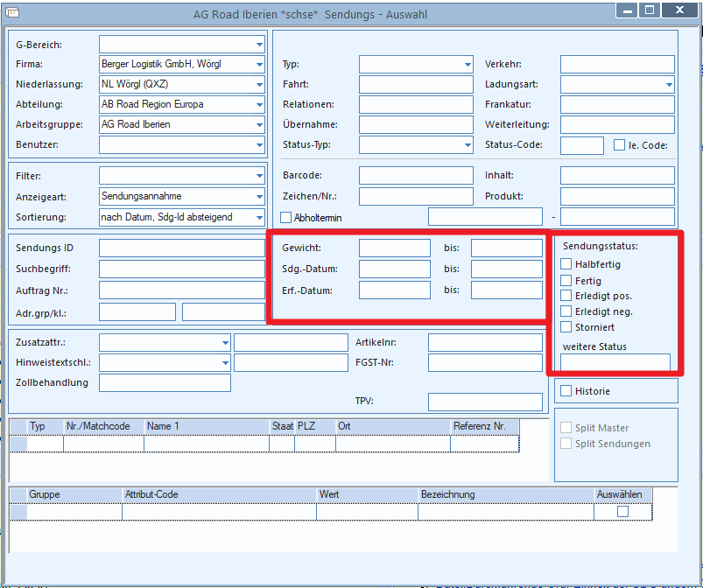The width and height of the screenshot is (703, 588).
Task: Open the Zusatzattr. dropdown
Action: [225, 342]
